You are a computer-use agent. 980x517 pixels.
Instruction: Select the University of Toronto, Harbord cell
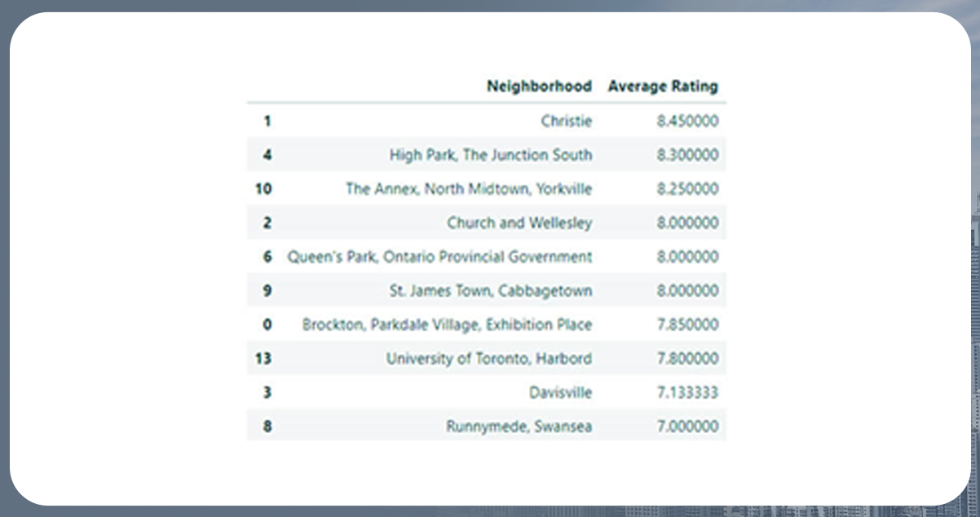pos(489,358)
